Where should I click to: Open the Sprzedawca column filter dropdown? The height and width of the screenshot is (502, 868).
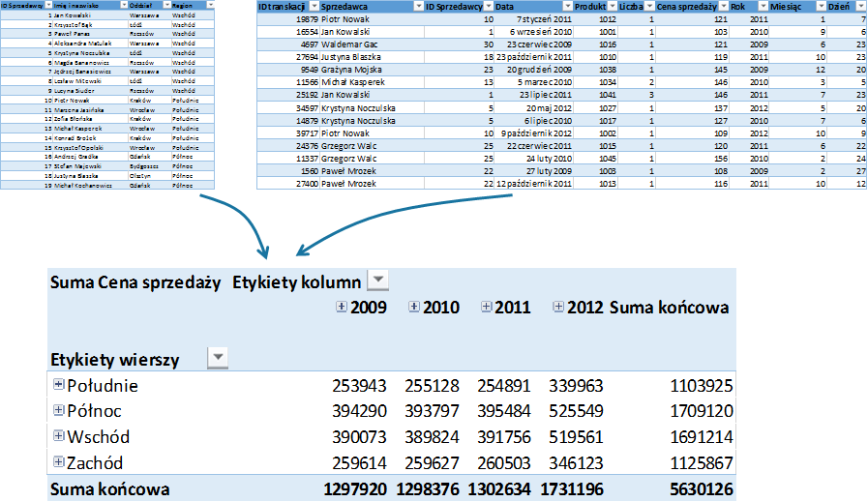pyautogui.click(x=418, y=7)
